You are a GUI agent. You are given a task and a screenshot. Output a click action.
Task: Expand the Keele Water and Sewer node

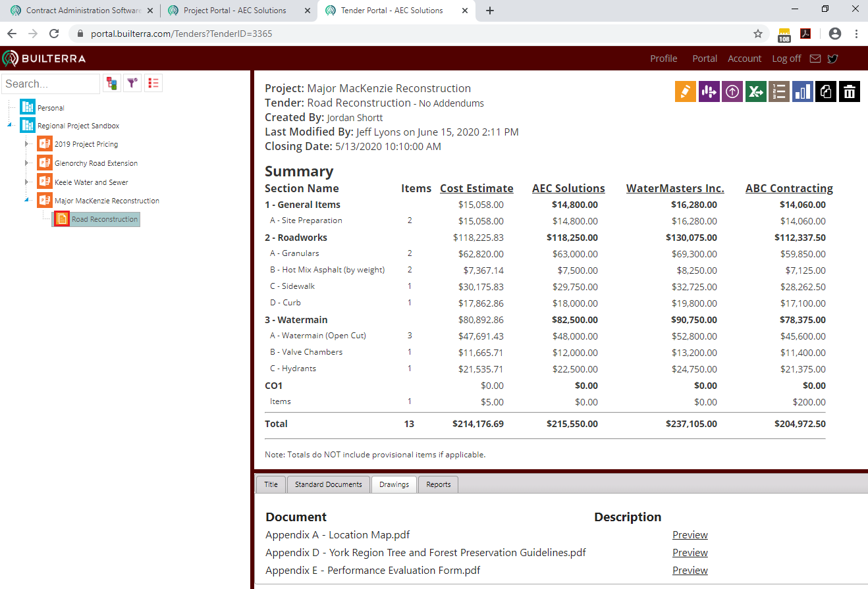pyautogui.click(x=26, y=182)
